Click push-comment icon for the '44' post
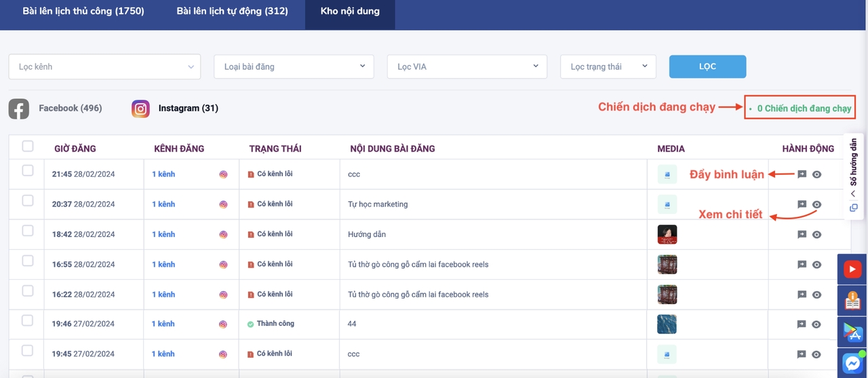Screen dimensions: 868x378 click(802, 324)
